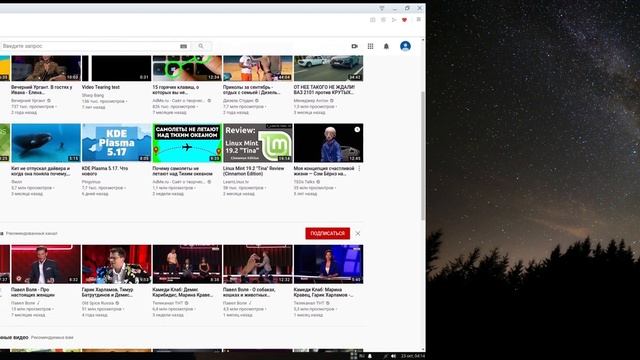
Task: Click '15 горячих клавиш' title link
Action: [x=176, y=90]
